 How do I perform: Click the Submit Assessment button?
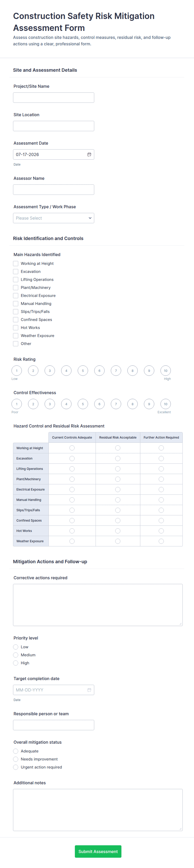tap(98, 851)
